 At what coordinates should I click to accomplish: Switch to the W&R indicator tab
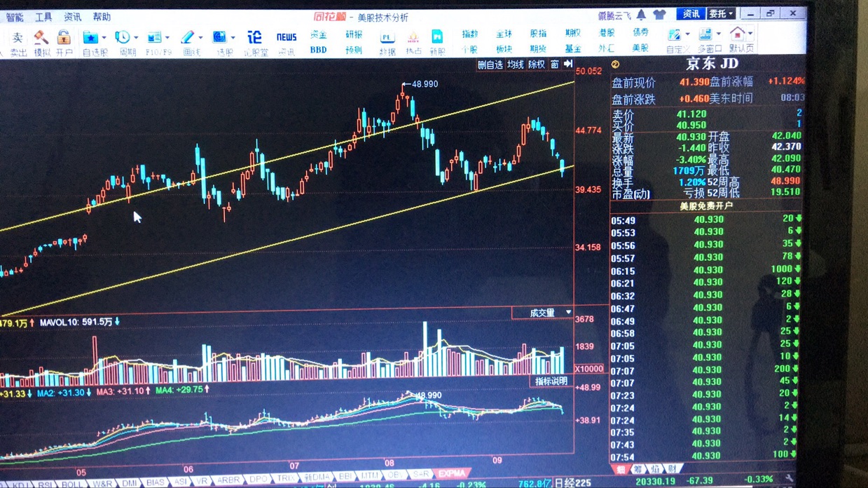(x=102, y=484)
